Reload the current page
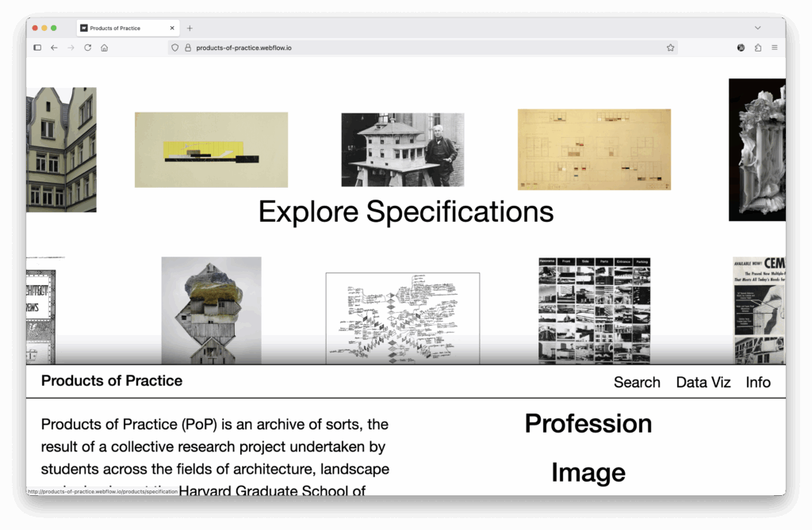This screenshot has height=530, width=812. pyautogui.click(x=87, y=48)
